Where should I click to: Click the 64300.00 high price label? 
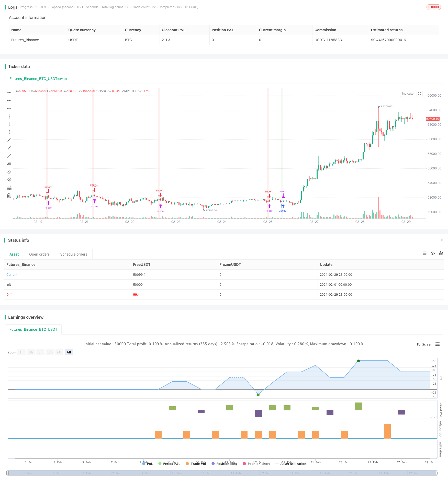pyautogui.click(x=387, y=106)
